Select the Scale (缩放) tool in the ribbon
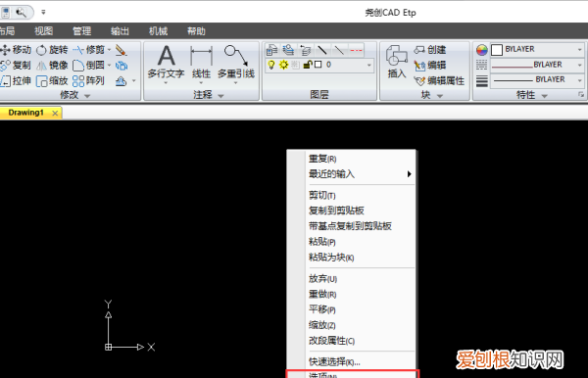This screenshot has width=588, height=378. (x=52, y=80)
